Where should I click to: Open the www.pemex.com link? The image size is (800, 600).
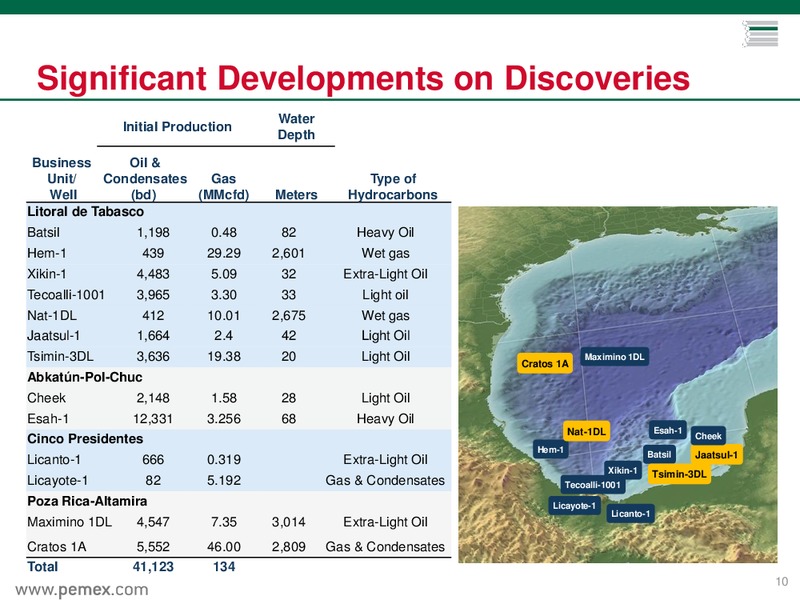82,589
